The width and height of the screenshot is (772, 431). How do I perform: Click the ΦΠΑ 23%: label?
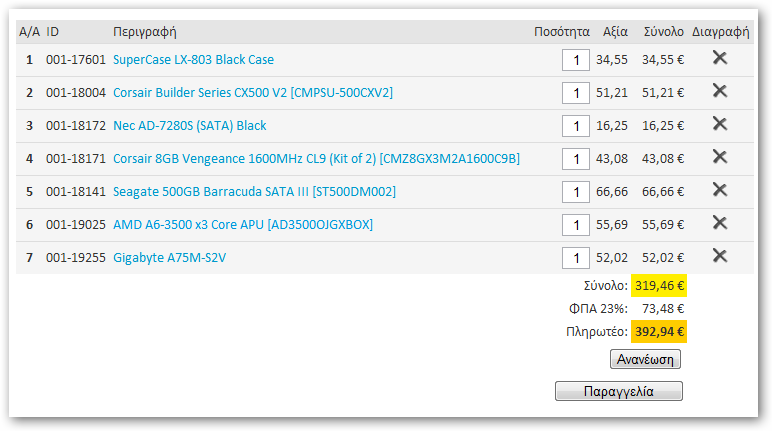pos(598,309)
